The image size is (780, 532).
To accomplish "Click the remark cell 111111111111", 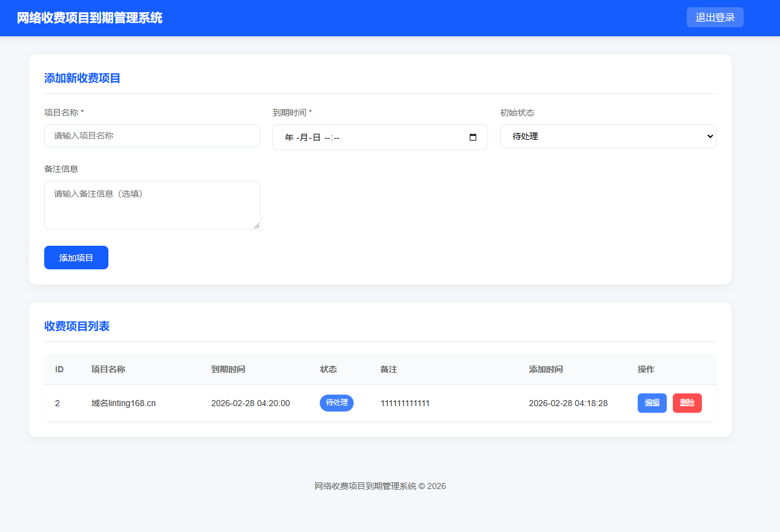I will click(405, 403).
